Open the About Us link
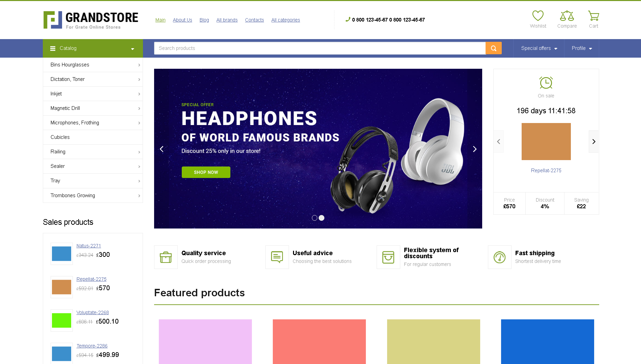 [182, 20]
